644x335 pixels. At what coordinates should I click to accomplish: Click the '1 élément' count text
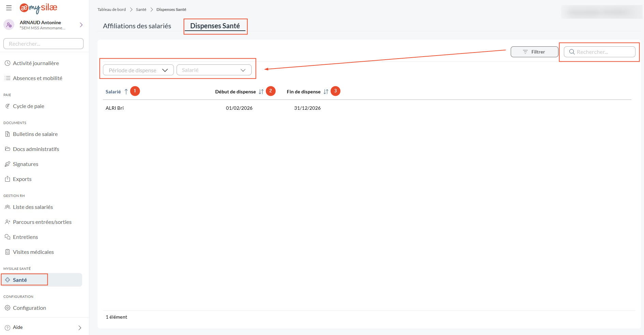click(x=116, y=317)
